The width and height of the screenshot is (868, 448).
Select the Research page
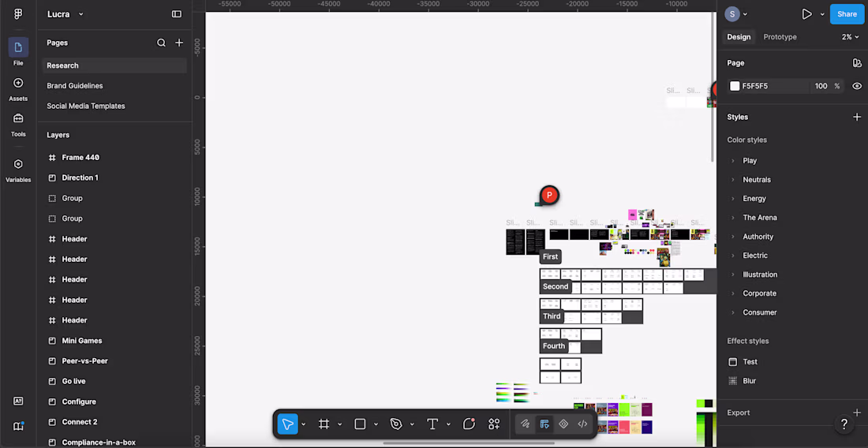(114, 65)
